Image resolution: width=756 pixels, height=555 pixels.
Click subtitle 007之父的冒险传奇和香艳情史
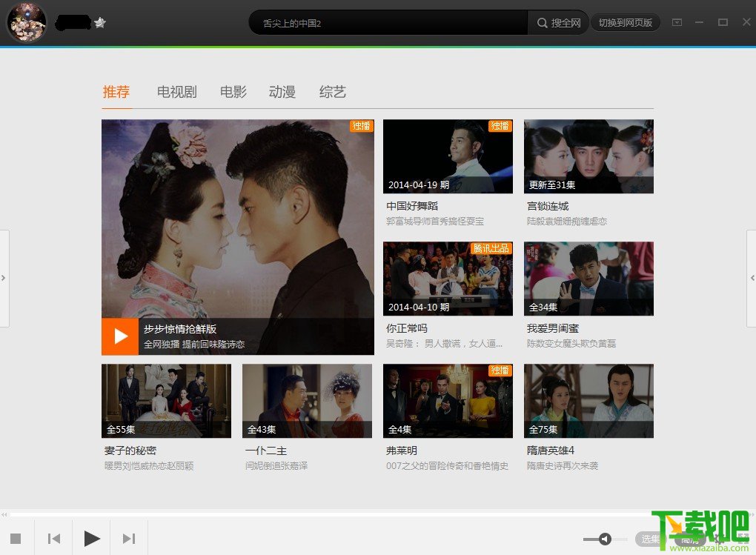447,466
